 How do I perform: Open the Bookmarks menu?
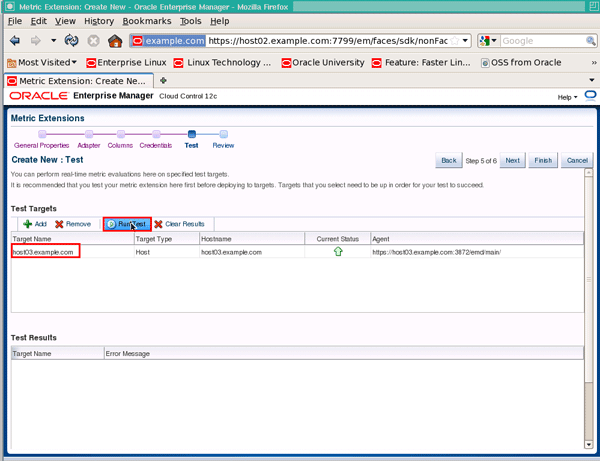(147, 21)
